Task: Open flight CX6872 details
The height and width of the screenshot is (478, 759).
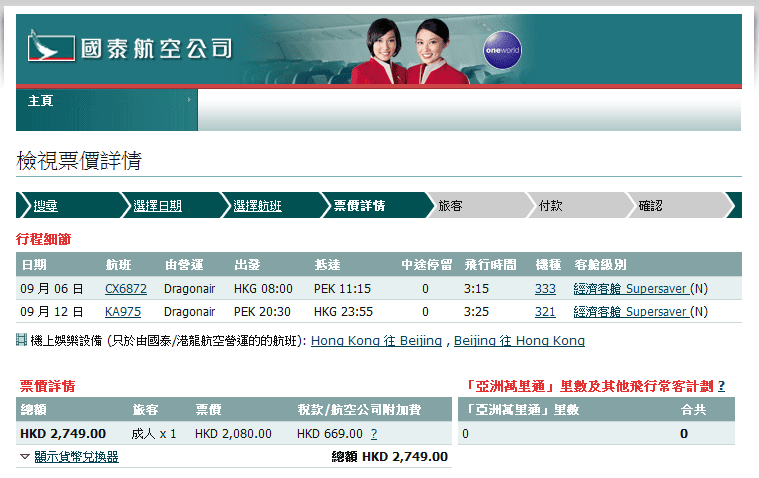Action: point(125,289)
